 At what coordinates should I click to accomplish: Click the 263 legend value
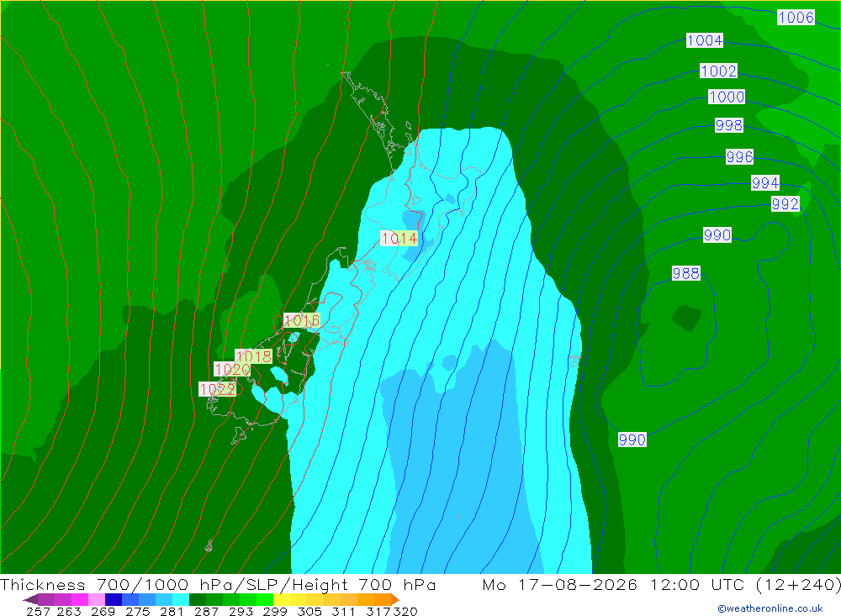pos(69,611)
